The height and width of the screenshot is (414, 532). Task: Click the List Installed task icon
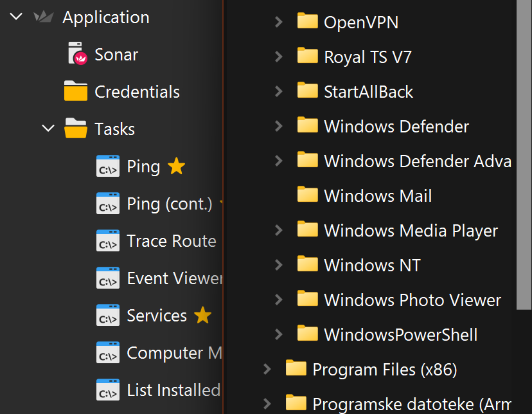[x=108, y=390]
